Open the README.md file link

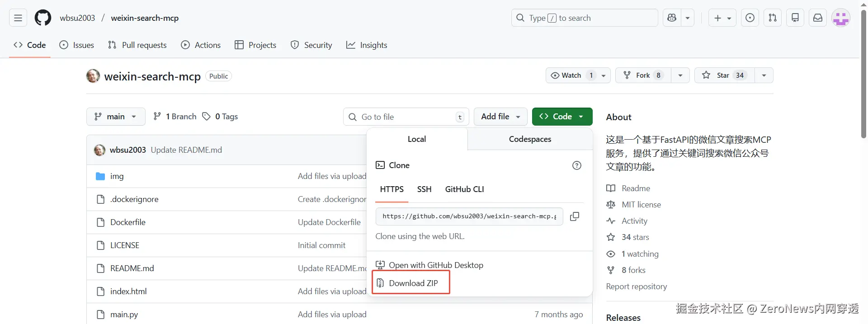pyautogui.click(x=132, y=268)
